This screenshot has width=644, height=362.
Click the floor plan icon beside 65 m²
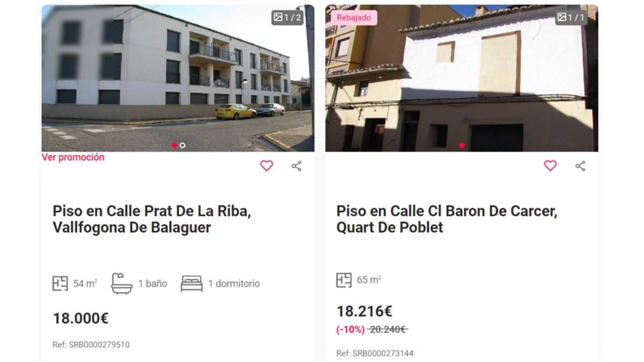click(344, 280)
